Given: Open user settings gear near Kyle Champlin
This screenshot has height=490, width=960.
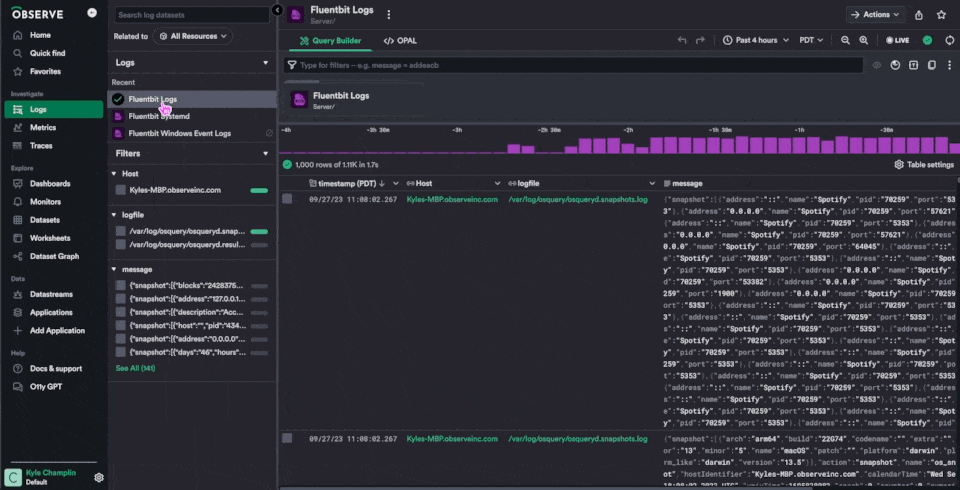Looking at the screenshot, I should tap(99, 477).
